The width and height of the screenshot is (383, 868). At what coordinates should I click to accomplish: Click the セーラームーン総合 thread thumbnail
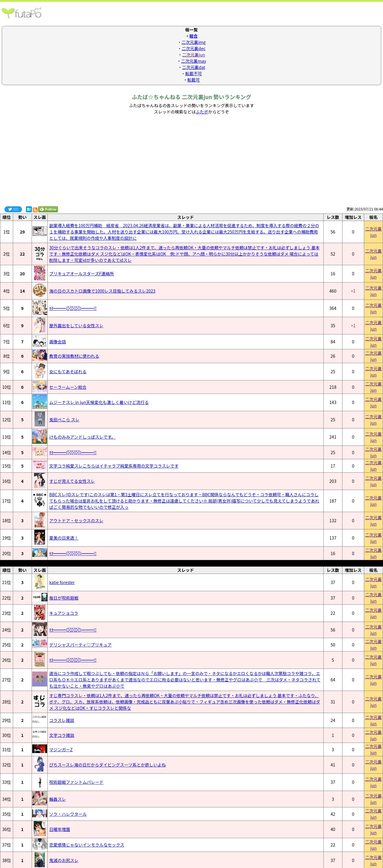[39, 387]
